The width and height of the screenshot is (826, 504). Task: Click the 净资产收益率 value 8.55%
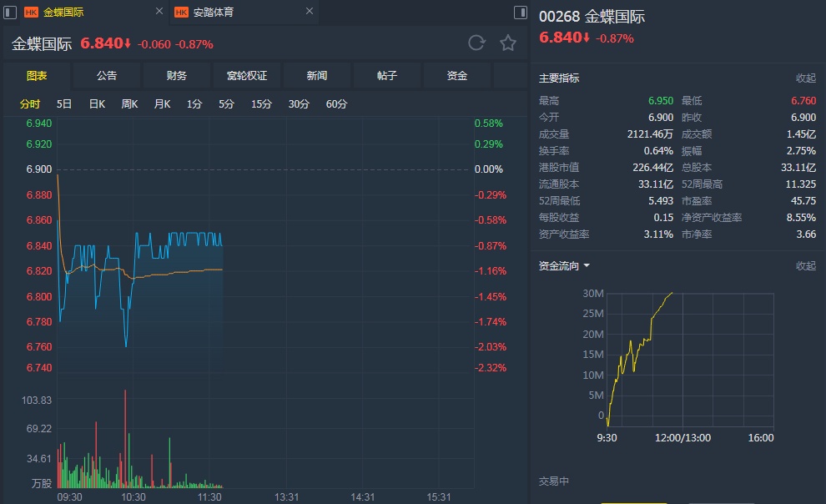(x=801, y=218)
